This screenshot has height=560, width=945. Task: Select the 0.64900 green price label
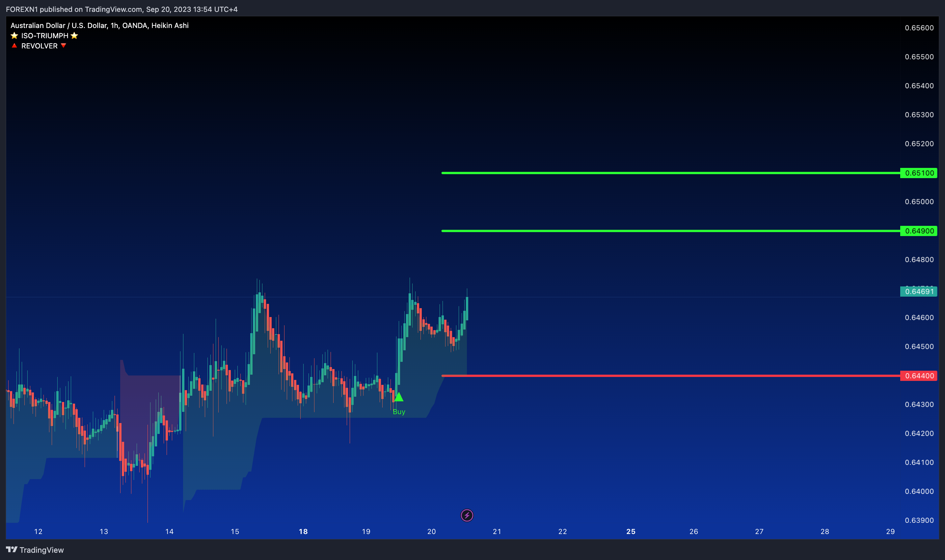point(919,231)
